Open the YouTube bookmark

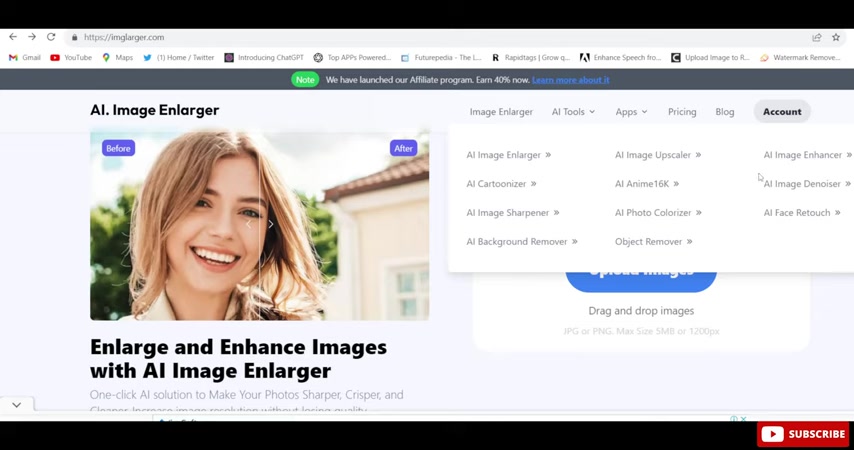(x=71, y=57)
